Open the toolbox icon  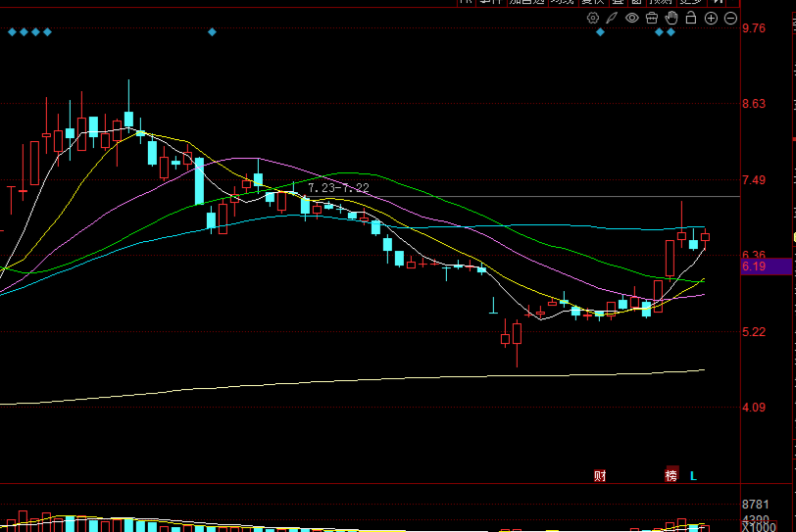pos(651,19)
